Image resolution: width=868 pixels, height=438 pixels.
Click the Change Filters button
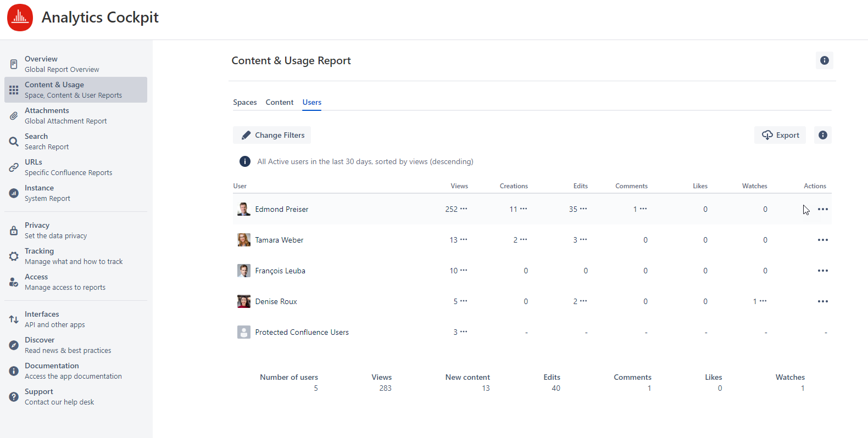pos(272,135)
